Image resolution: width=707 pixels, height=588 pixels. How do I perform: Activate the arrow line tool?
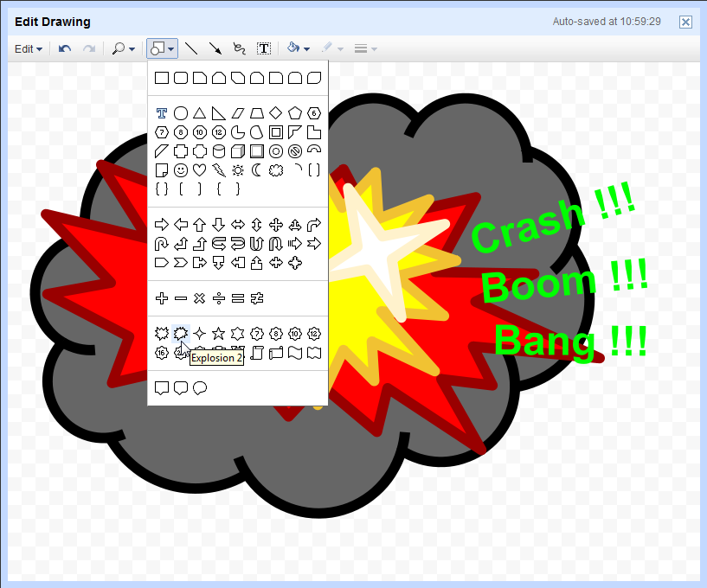[215, 48]
